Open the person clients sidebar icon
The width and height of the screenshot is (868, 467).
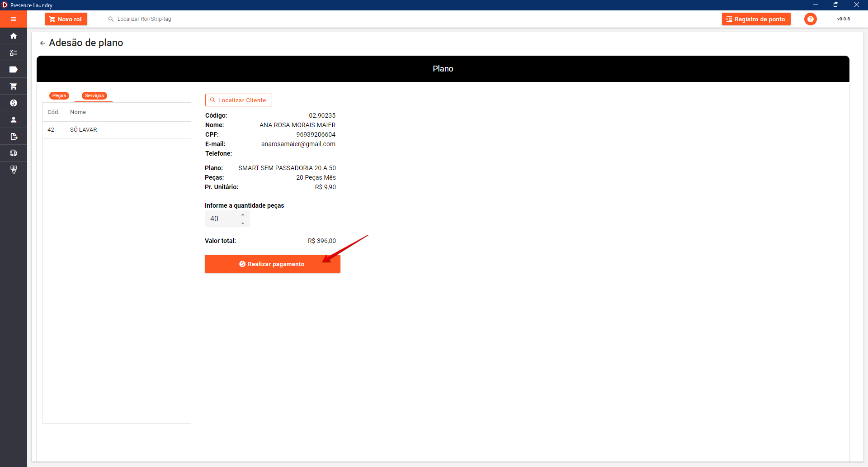[14, 120]
